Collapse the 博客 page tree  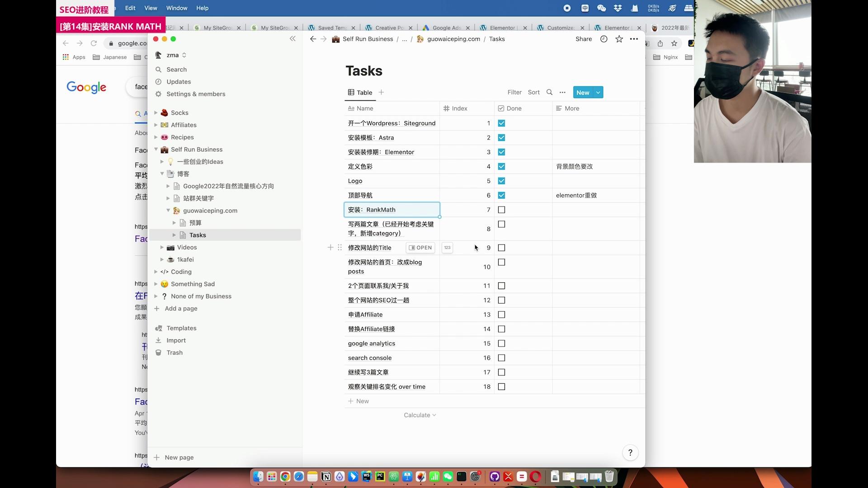click(x=162, y=174)
